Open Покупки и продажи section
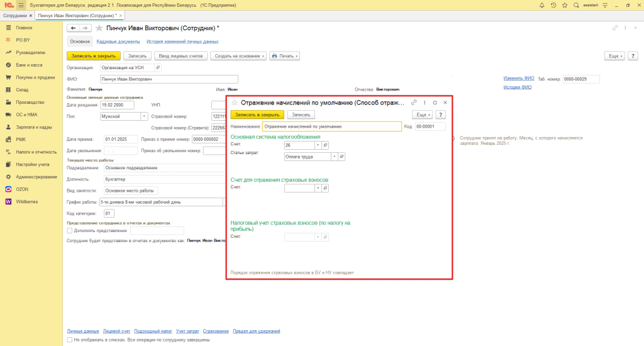Screen dimensions: 644x346 tap(35, 77)
